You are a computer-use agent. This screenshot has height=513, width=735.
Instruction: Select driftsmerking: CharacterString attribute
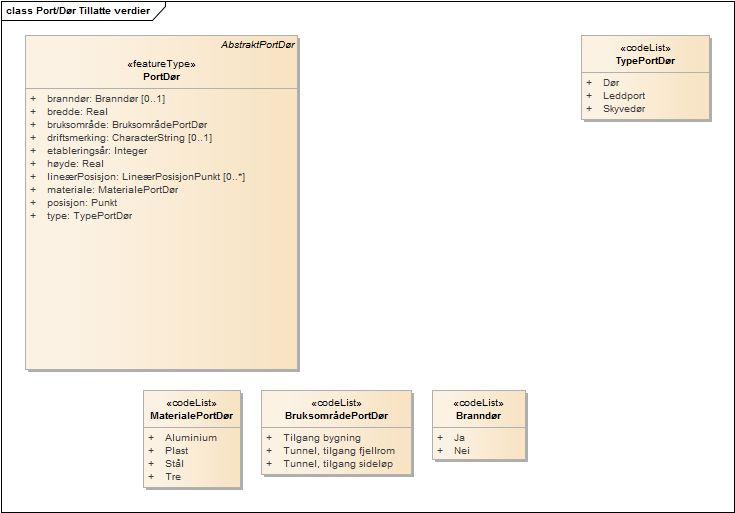[129, 138]
